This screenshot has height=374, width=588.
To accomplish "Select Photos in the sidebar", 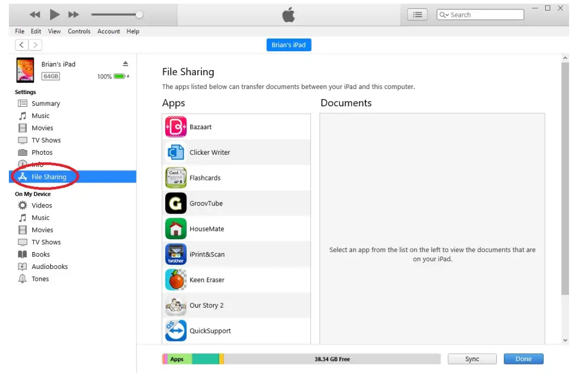I will click(42, 152).
